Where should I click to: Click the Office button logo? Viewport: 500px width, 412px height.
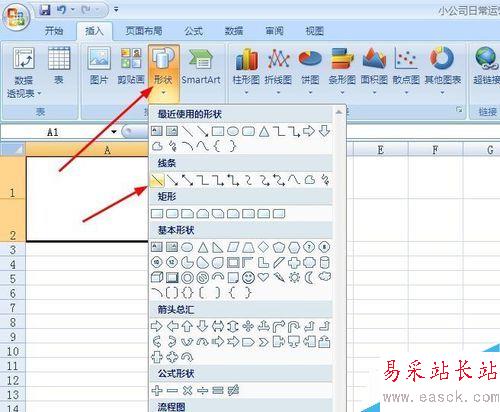pos(16,17)
